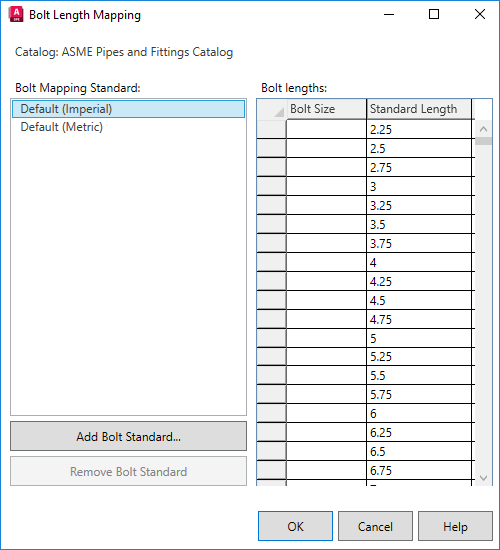Select the Default (Imperial) bolt standard
The width and height of the screenshot is (500, 550).
pyautogui.click(x=128, y=109)
